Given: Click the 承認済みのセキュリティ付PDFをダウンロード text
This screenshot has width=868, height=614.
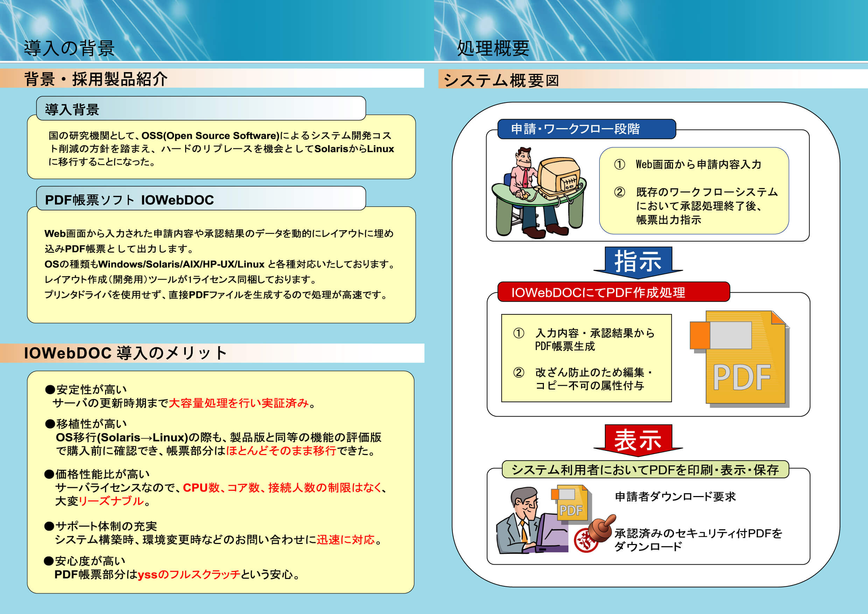Looking at the screenshot, I should coord(698,539).
